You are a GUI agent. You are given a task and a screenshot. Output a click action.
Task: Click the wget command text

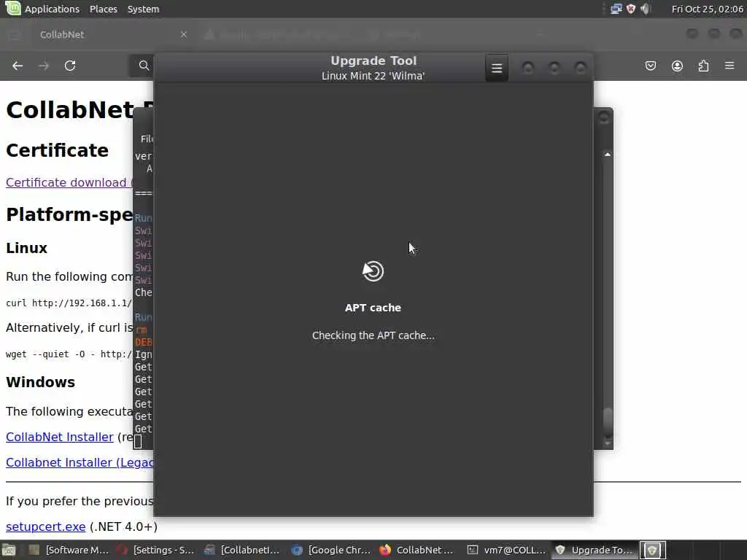[69, 354]
